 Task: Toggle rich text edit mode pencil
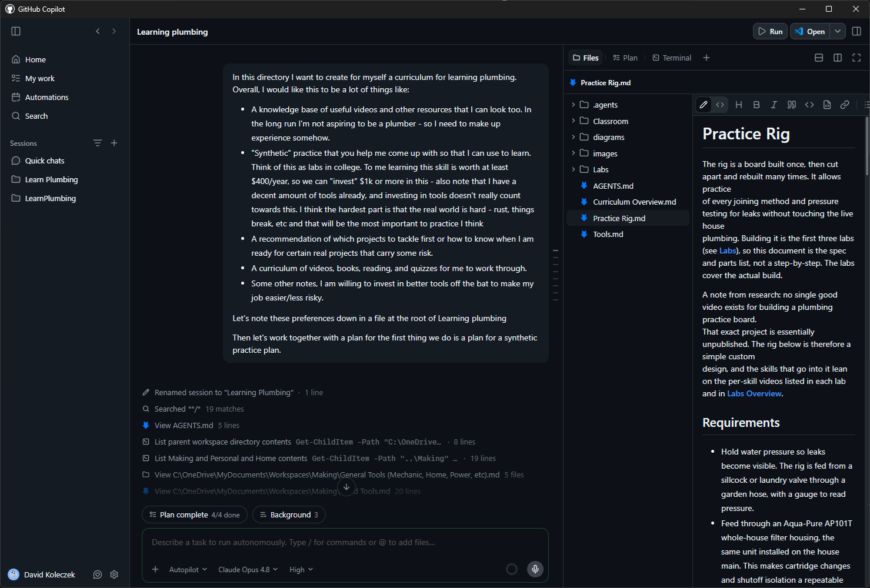coord(704,105)
